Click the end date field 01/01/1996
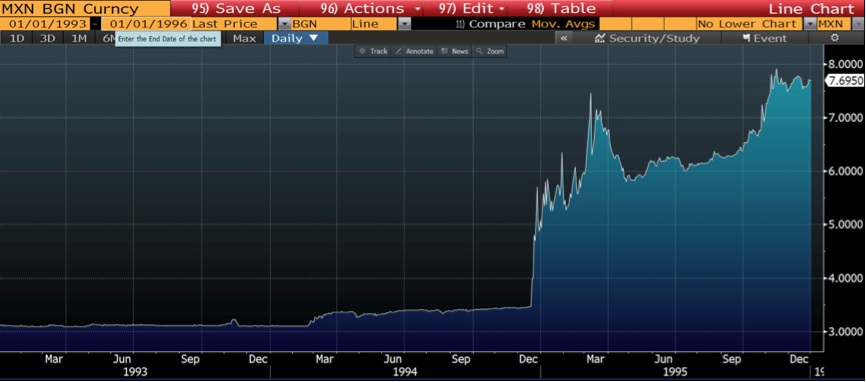Screen dimensions: 866x382 [x=147, y=24]
